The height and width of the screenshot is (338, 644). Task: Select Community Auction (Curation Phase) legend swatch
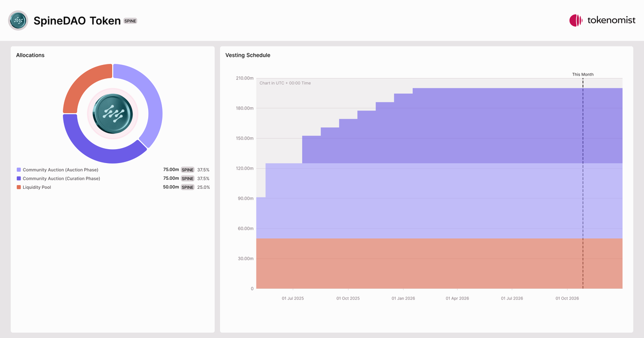[19, 178]
